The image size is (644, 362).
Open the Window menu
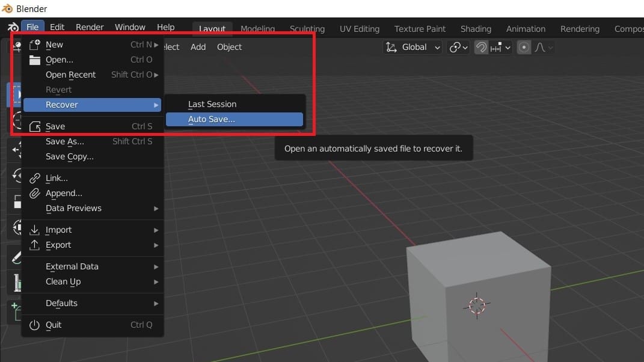130,27
